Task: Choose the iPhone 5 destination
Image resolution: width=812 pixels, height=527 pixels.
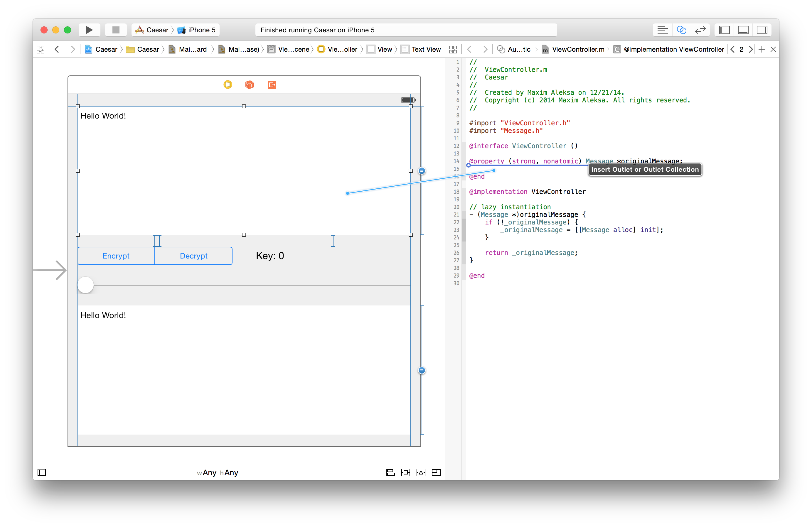Action: [196, 30]
